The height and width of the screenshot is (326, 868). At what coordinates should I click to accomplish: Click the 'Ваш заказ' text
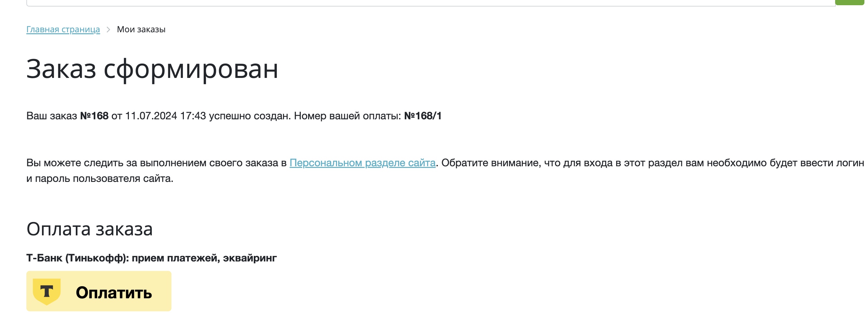pyautogui.click(x=51, y=116)
